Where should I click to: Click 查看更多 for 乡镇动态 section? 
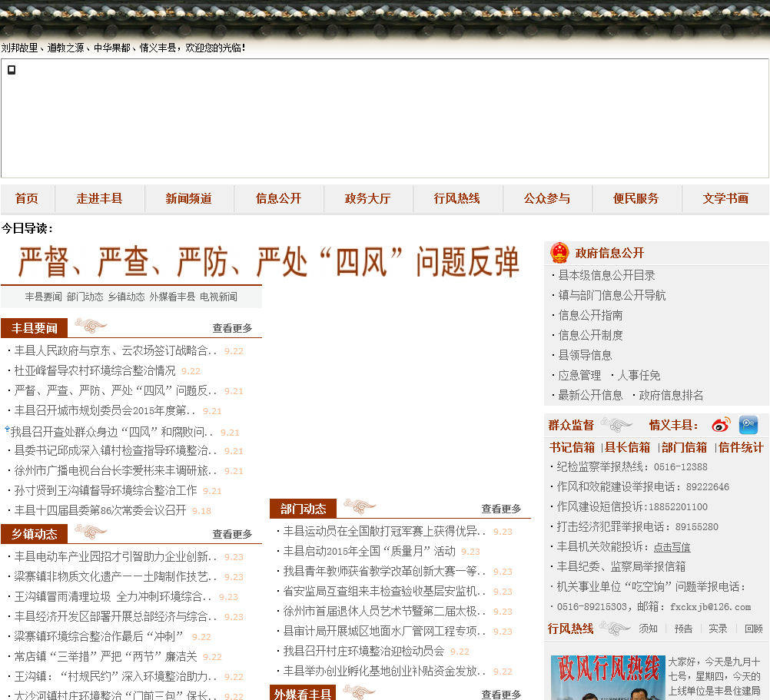[232, 533]
